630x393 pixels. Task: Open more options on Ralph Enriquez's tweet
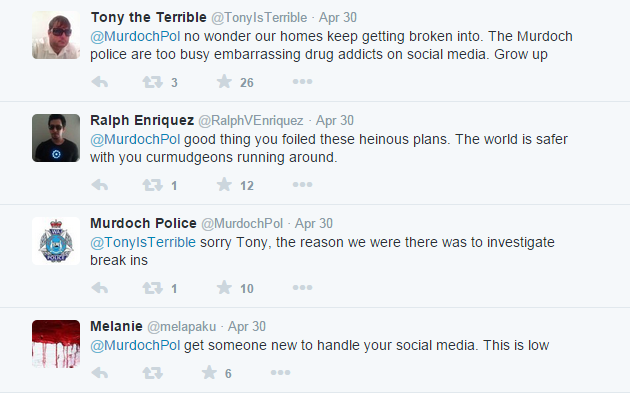[302, 184]
